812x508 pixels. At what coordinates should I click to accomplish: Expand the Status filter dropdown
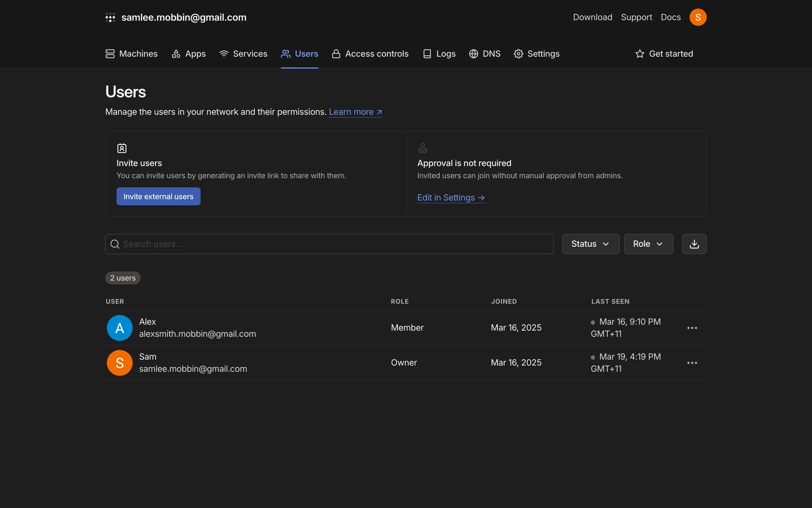tap(590, 244)
